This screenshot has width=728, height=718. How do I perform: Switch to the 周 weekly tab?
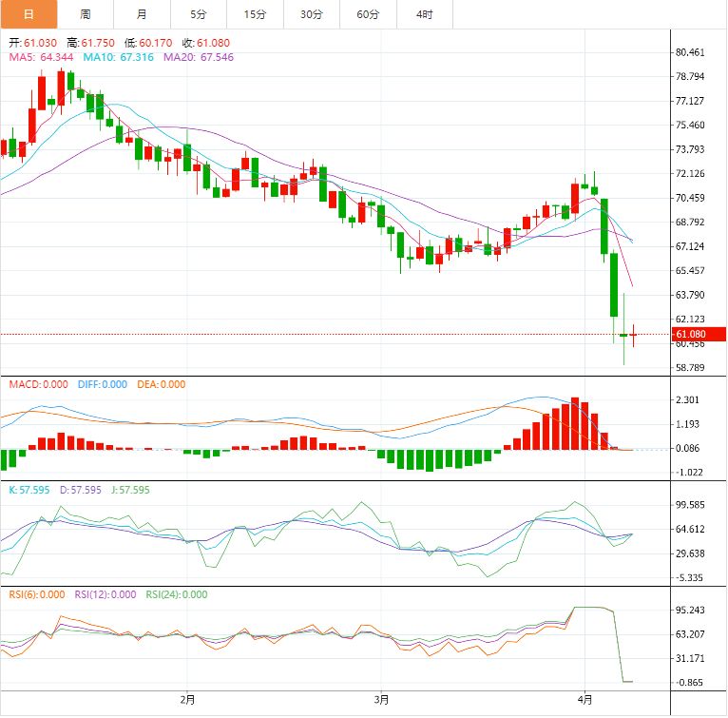[86, 14]
